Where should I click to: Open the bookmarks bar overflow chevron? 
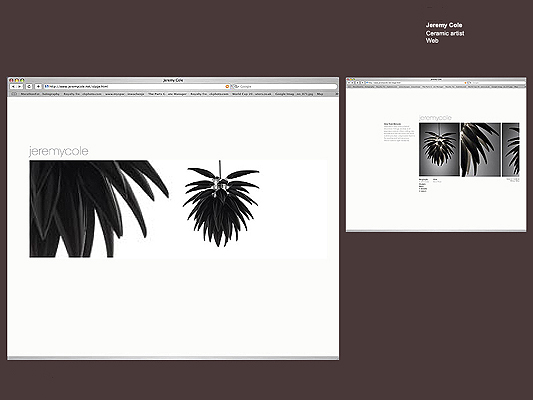pyautogui.click(x=337, y=94)
